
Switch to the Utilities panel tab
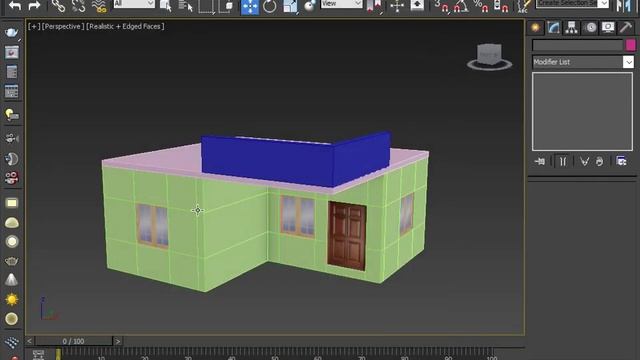point(626,27)
